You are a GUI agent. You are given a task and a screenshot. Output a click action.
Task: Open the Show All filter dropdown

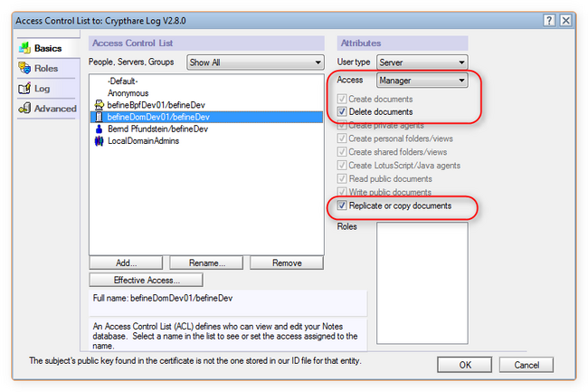254,62
